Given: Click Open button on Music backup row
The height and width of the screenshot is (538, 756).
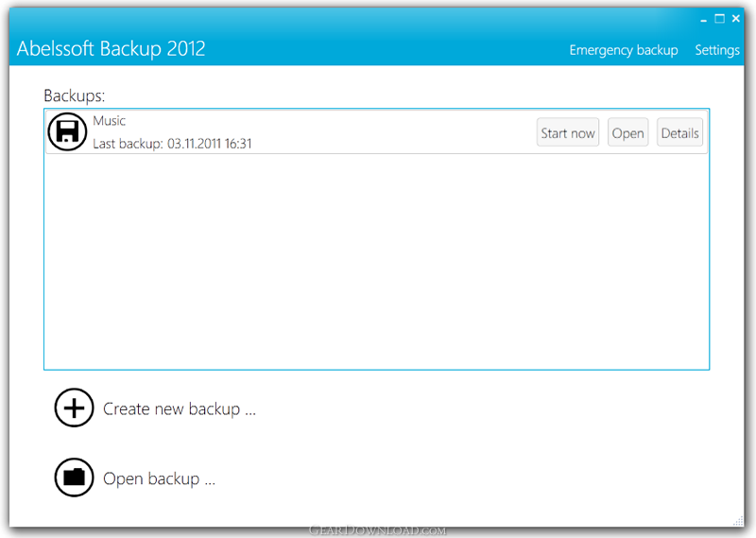Looking at the screenshot, I should pyautogui.click(x=627, y=133).
